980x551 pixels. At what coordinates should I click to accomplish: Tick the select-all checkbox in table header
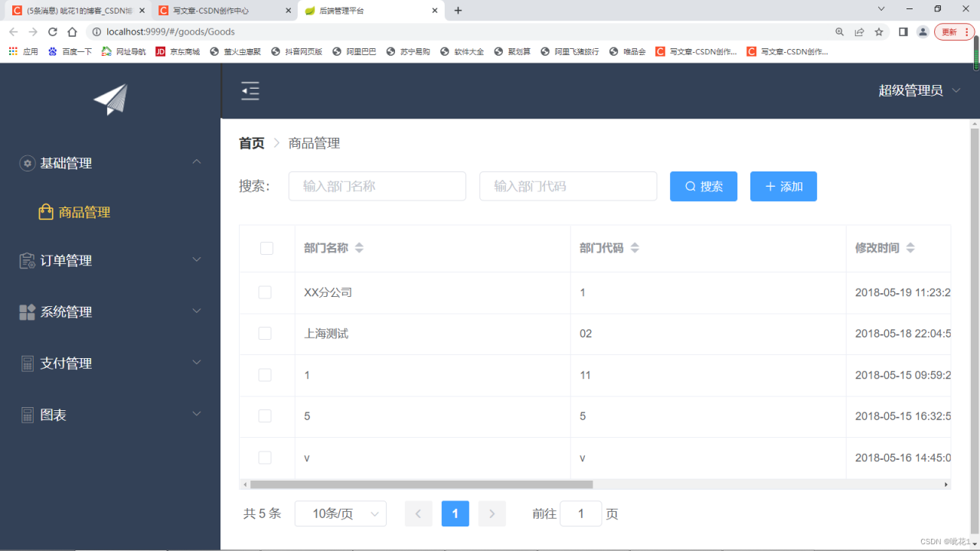coord(266,248)
